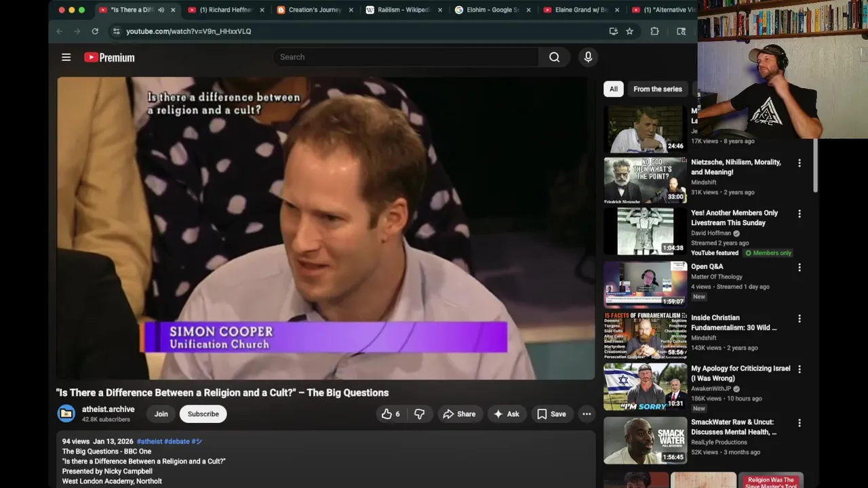868x488 pixels.
Task: Go to YouTube Premium home logo
Action: tap(109, 58)
